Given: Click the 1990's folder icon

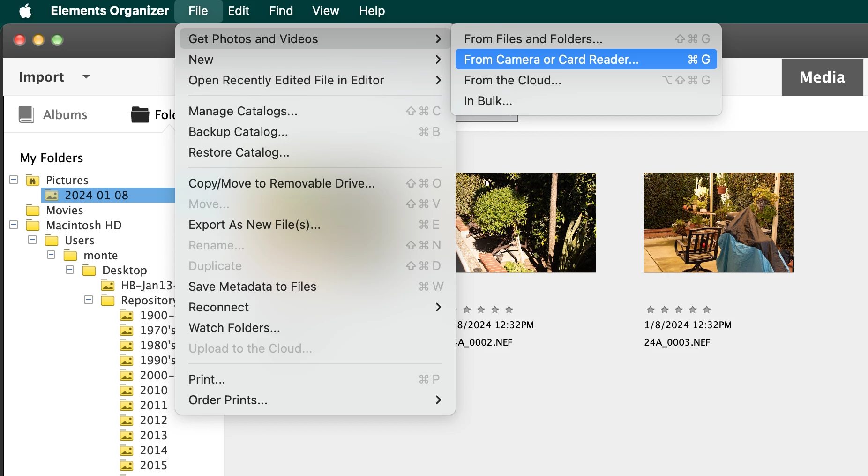Looking at the screenshot, I should point(127,360).
